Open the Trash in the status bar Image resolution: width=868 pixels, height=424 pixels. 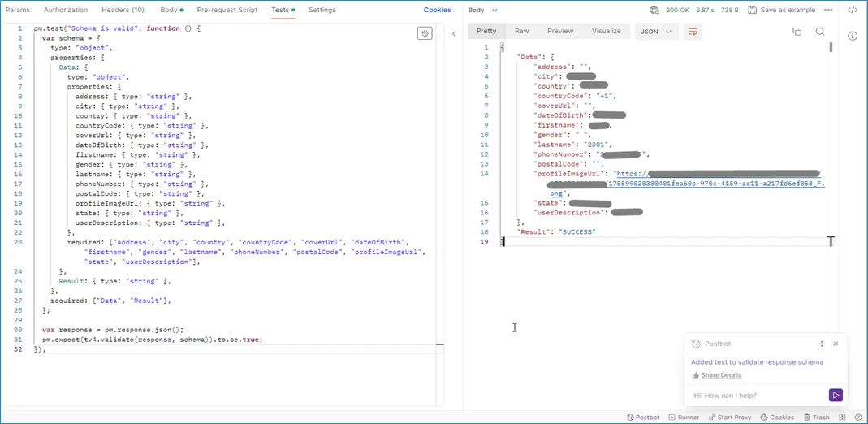pos(817,418)
